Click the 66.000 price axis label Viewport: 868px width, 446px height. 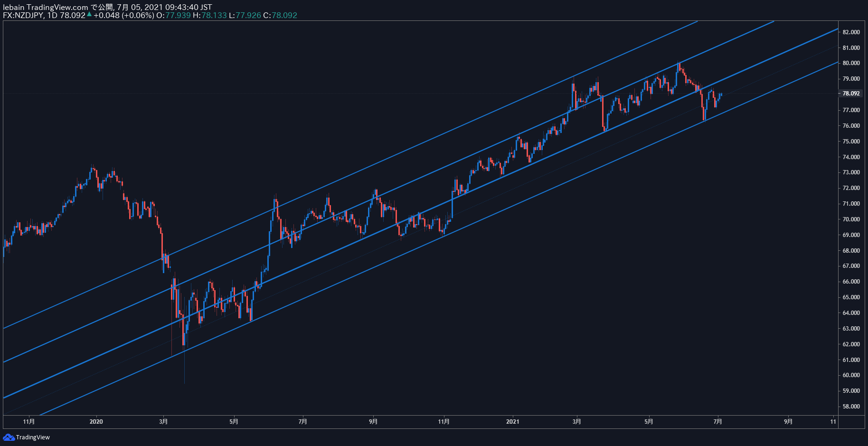point(851,282)
